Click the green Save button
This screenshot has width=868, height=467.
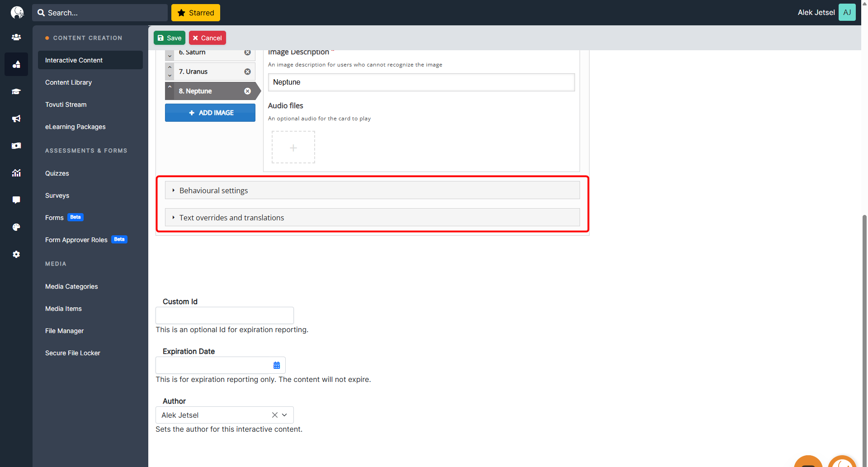pyautogui.click(x=170, y=38)
